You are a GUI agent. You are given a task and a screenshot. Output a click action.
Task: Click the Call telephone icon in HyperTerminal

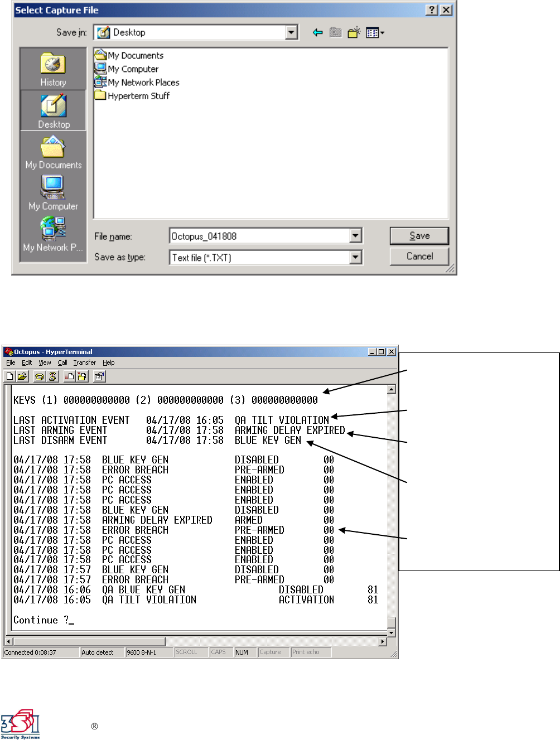40,376
